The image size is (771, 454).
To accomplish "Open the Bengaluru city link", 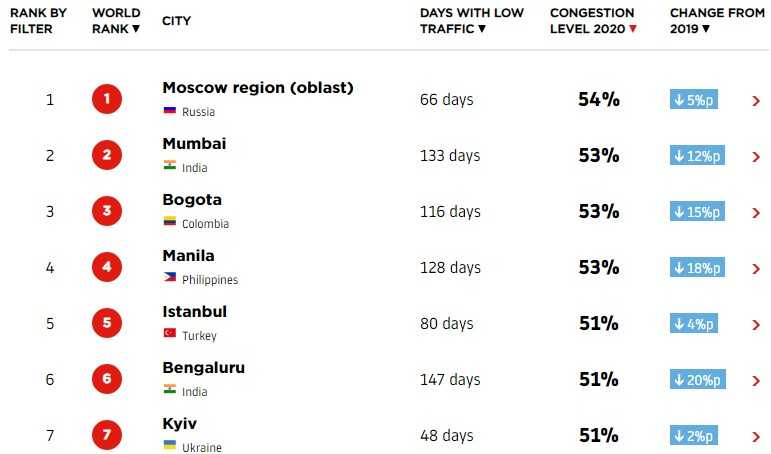I will pos(204,367).
